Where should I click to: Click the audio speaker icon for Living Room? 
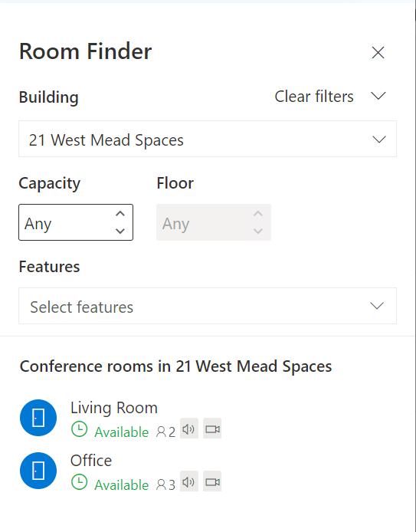pyautogui.click(x=188, y=429)
